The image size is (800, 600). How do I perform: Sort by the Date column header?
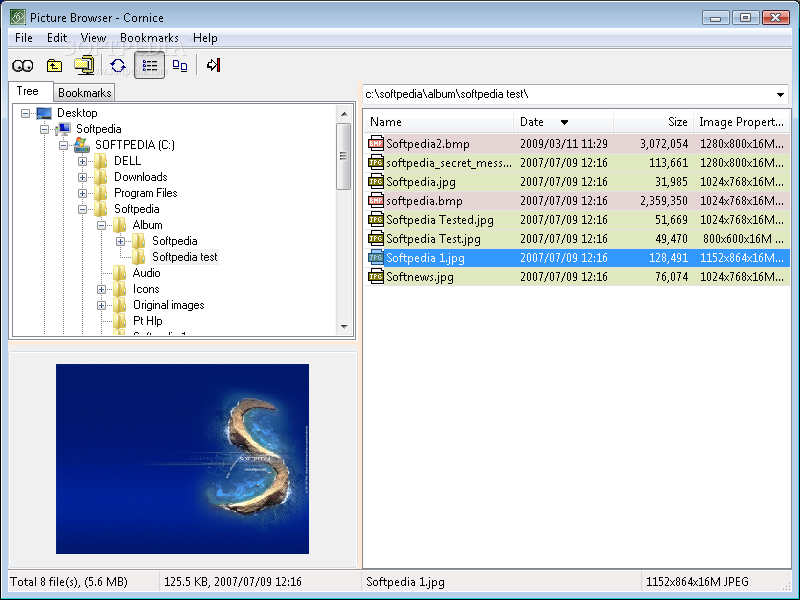click(x=564, y=122)
